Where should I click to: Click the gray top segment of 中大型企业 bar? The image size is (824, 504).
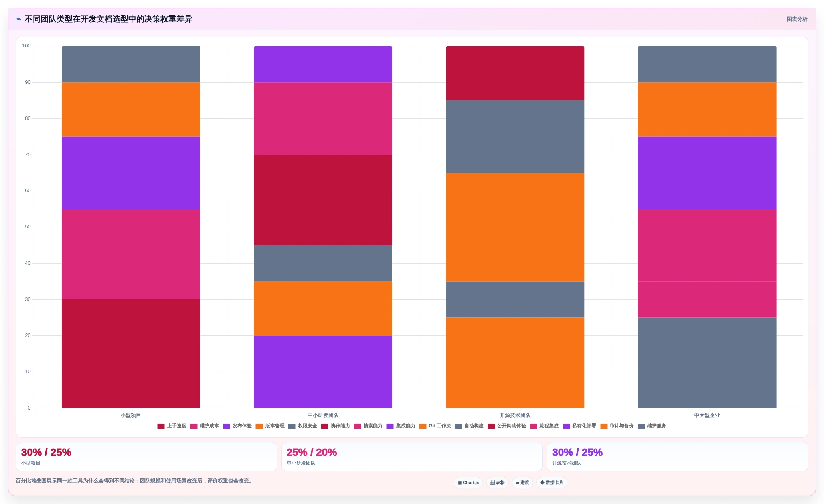coord(707,64)
